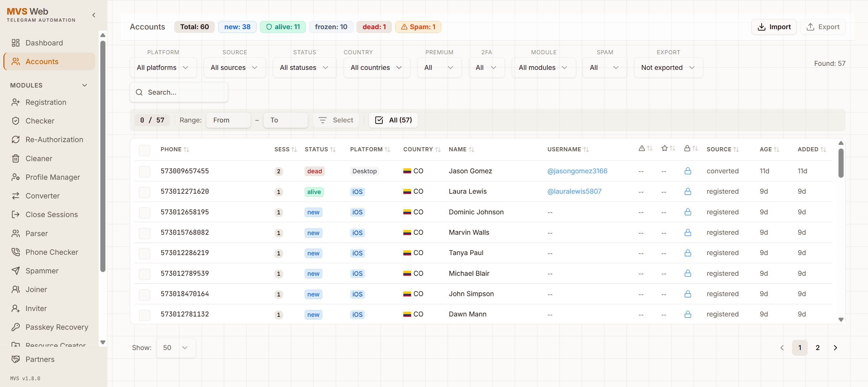
Task: Click the Phone Checker icon in sidebar
Action: coord(16,252)
